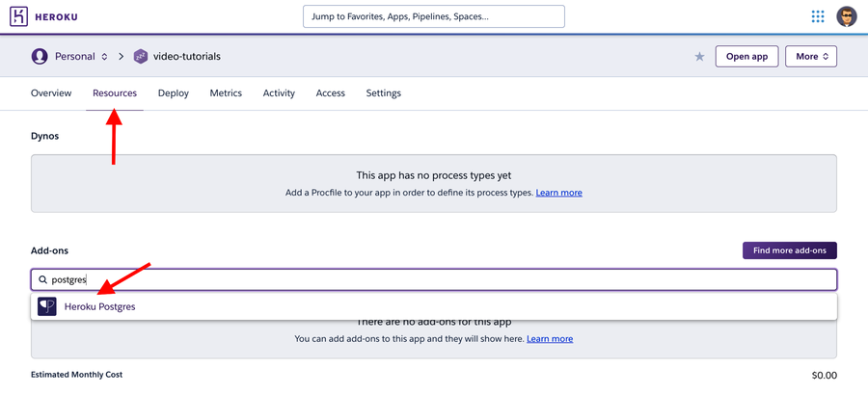The image size is (868, 394).
Task: Click the Heroku Postgres elephant icon
Action: (x=47, y=306)
